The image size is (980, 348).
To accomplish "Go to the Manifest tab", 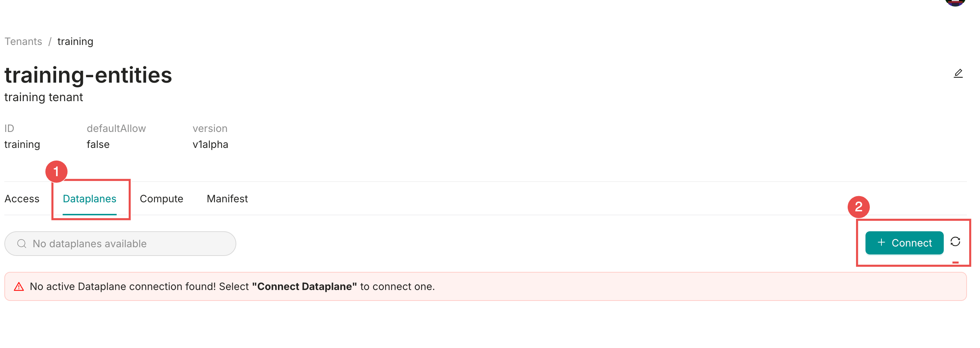I will point(227,199).
